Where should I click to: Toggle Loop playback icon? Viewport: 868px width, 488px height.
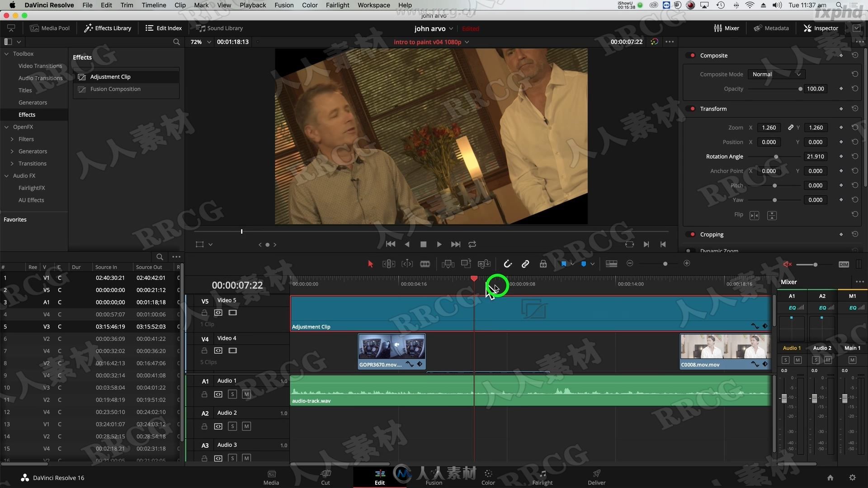click(472, 244)
